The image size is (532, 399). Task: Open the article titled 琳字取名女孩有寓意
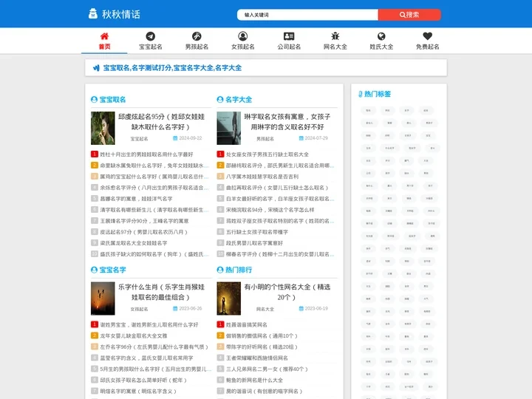click(x=287, y=122)
